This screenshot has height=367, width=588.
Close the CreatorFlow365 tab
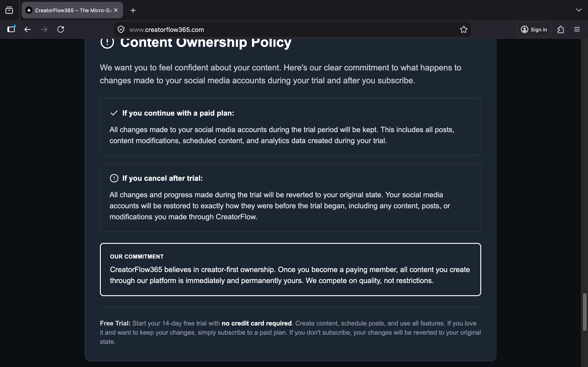[x=116, y=10]
